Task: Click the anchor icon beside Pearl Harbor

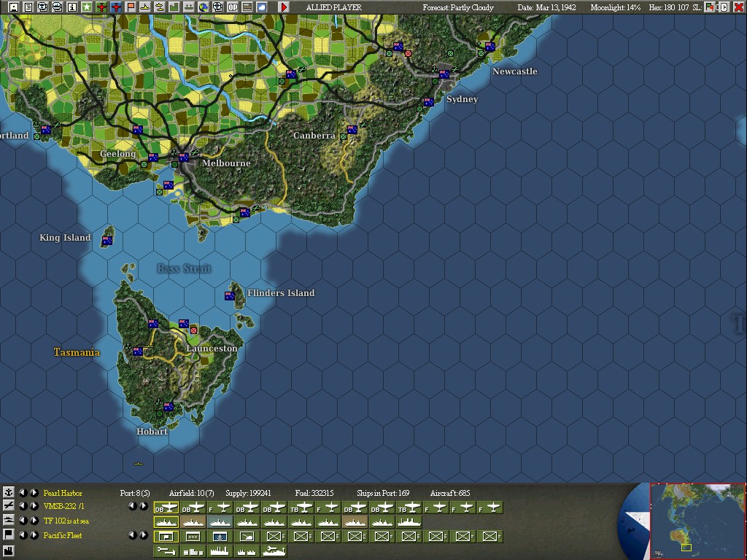Action: pos(8,492)
